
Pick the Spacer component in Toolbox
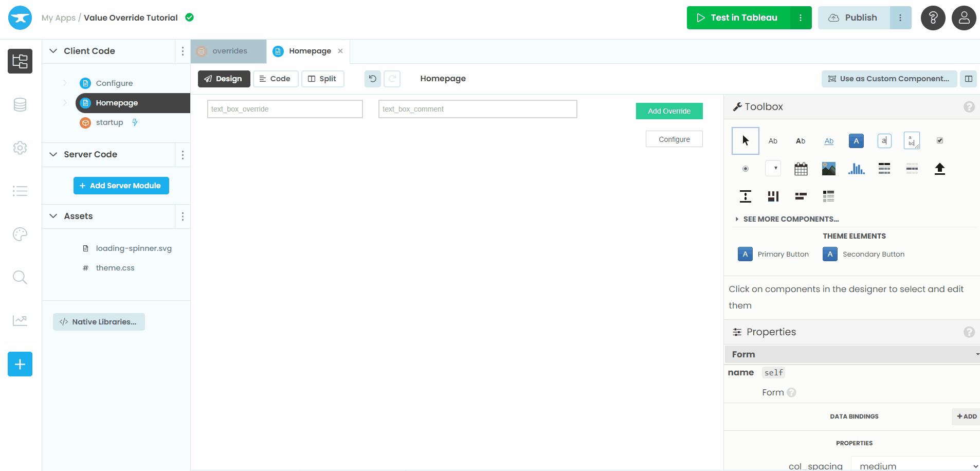tap(745, 196)
